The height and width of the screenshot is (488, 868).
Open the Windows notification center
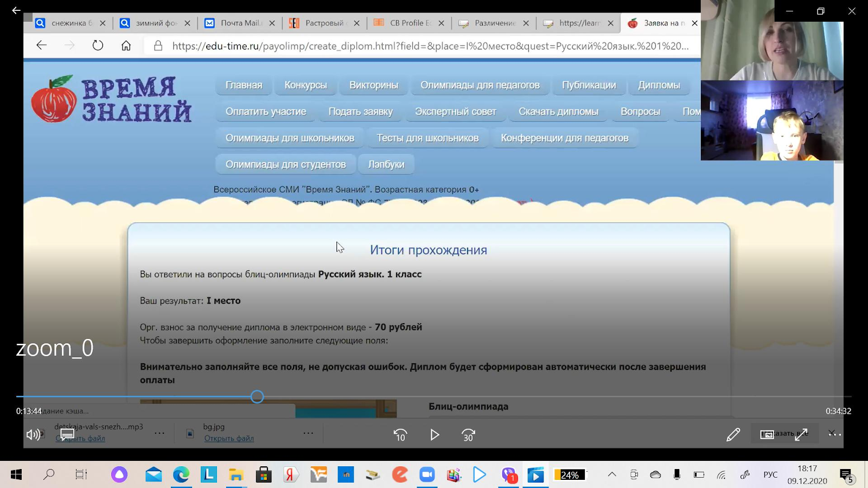[847, 476]
